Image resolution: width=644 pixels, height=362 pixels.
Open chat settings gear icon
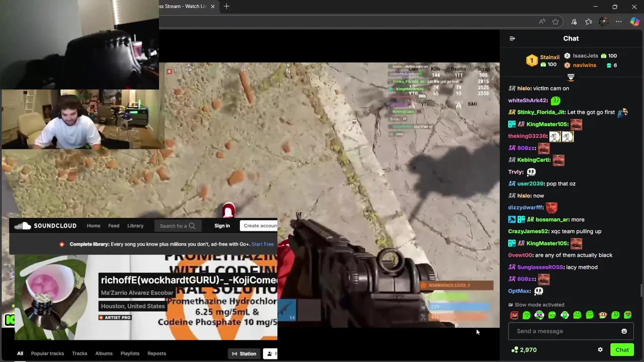600,350
